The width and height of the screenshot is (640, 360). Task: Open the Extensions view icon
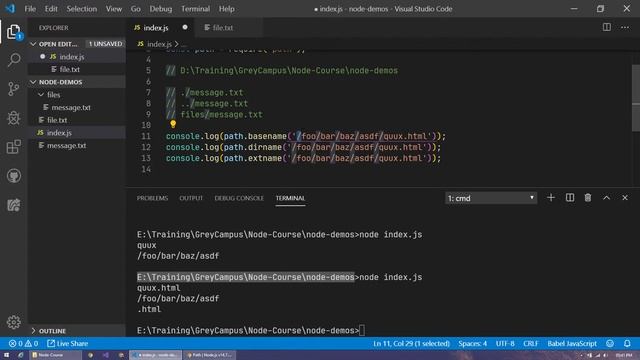click(13, 147)
